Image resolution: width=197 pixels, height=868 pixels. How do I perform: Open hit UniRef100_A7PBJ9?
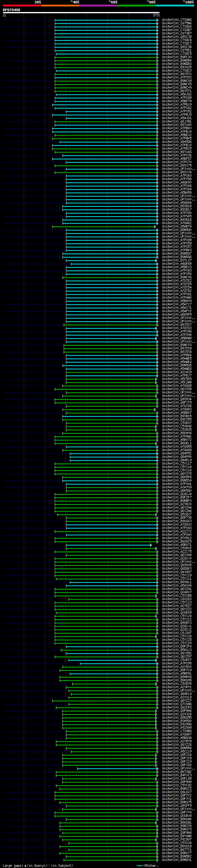pyautogui.click(x=177, y=104)
